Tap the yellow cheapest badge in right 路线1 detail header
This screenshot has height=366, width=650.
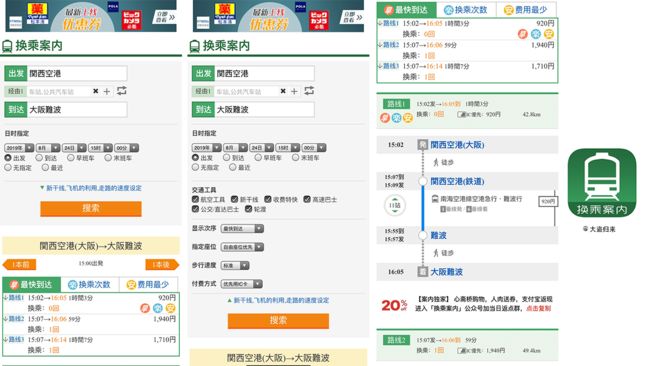408,118
